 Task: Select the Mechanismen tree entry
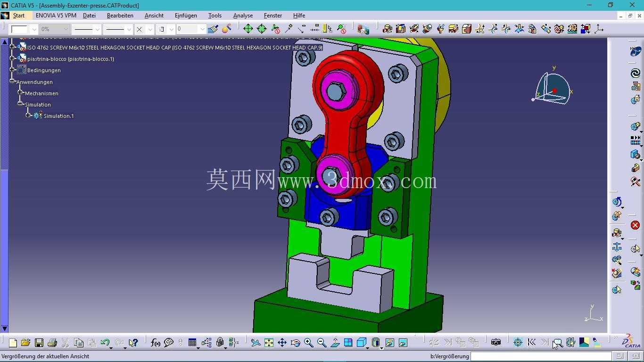coord(41,93)
